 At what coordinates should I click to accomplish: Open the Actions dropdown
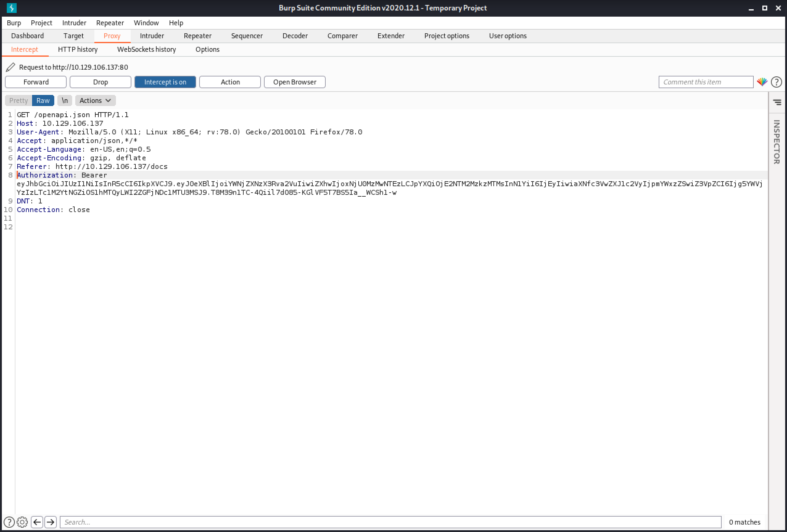[x=96, y=100]
